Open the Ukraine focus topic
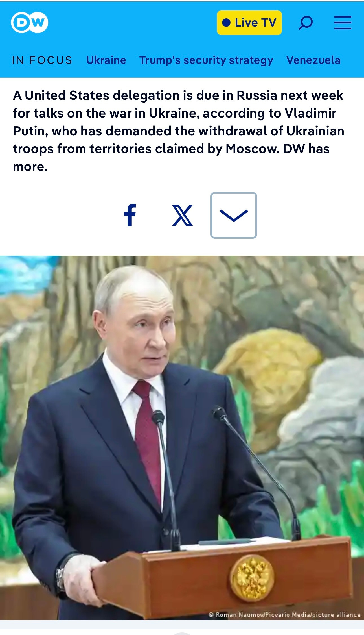Image resolution: width=364 pixels, height=635 pixels. [106, 60]
